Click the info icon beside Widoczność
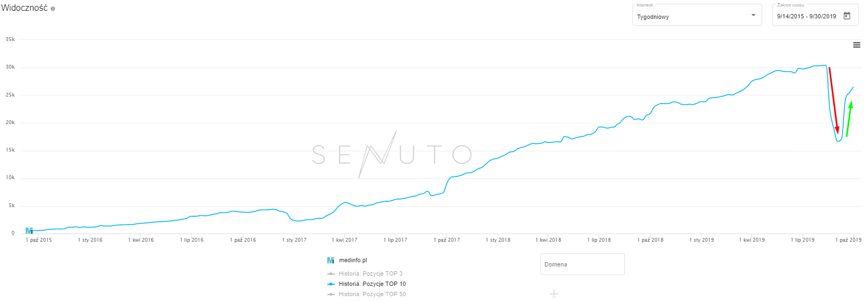 [x=53, y=9]
